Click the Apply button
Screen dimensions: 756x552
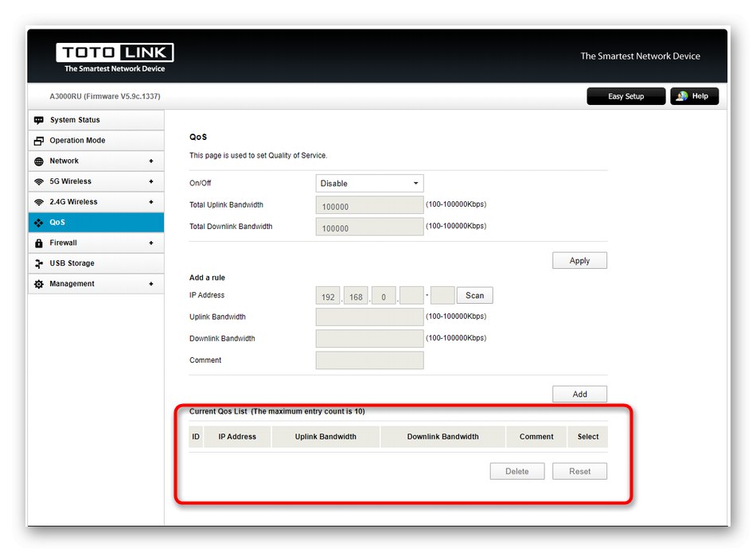[579, 261]
